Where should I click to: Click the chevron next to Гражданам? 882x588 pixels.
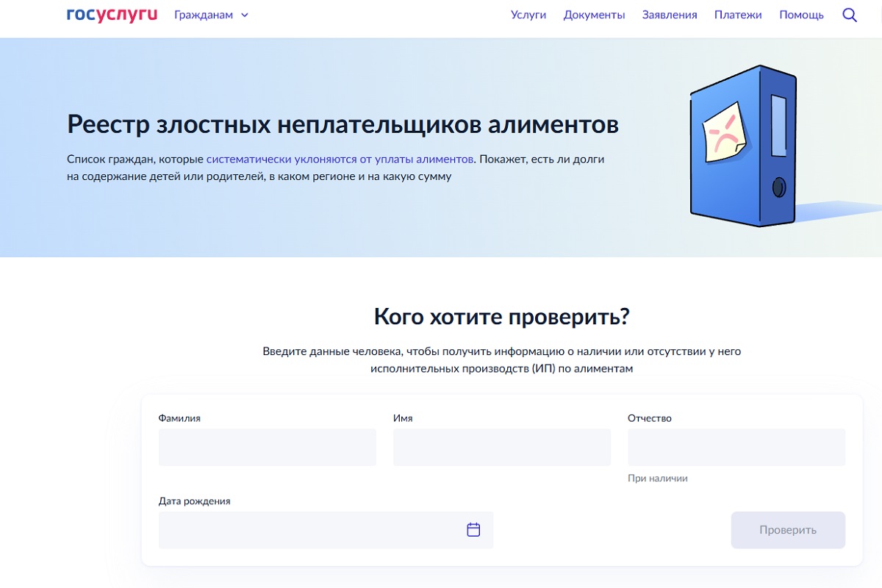[x=245, y=15]
